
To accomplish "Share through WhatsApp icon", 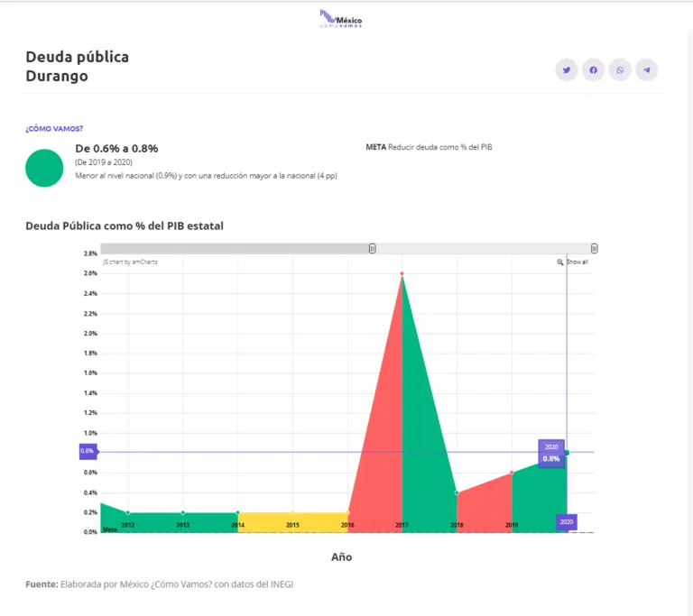I will 620,70.
